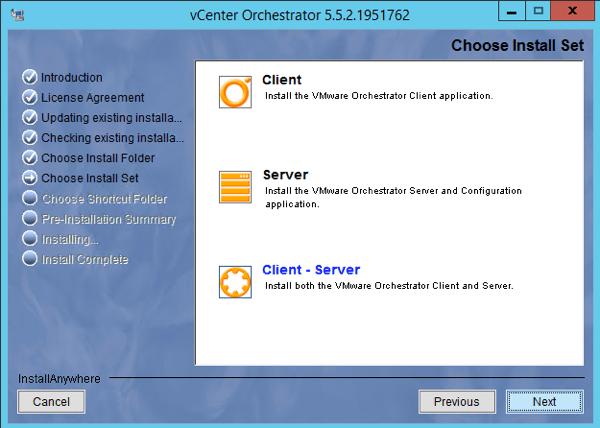Click the Install Complete step bullet
The width and height of the screenshot is (600, 428).
(29, 260)
